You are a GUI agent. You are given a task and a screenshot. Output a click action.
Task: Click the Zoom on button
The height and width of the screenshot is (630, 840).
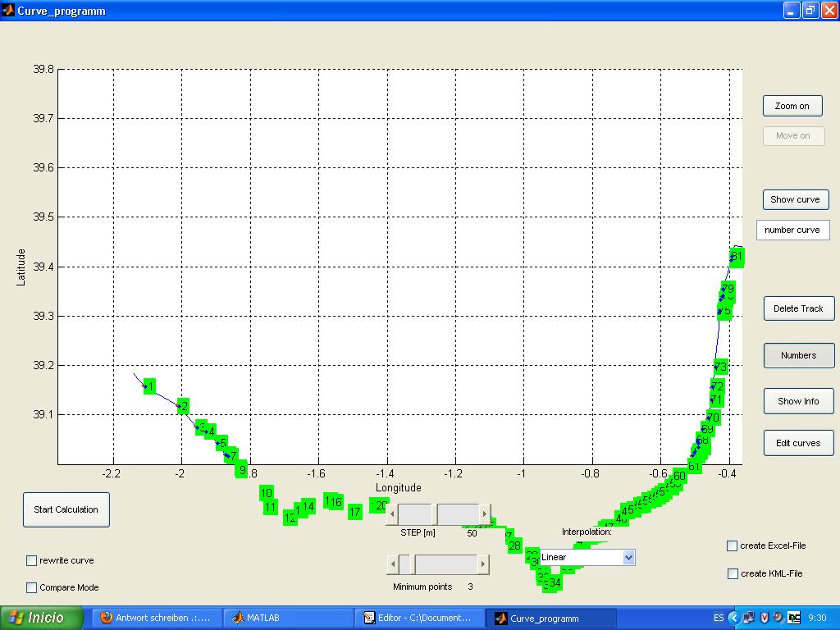click(792, 106)
